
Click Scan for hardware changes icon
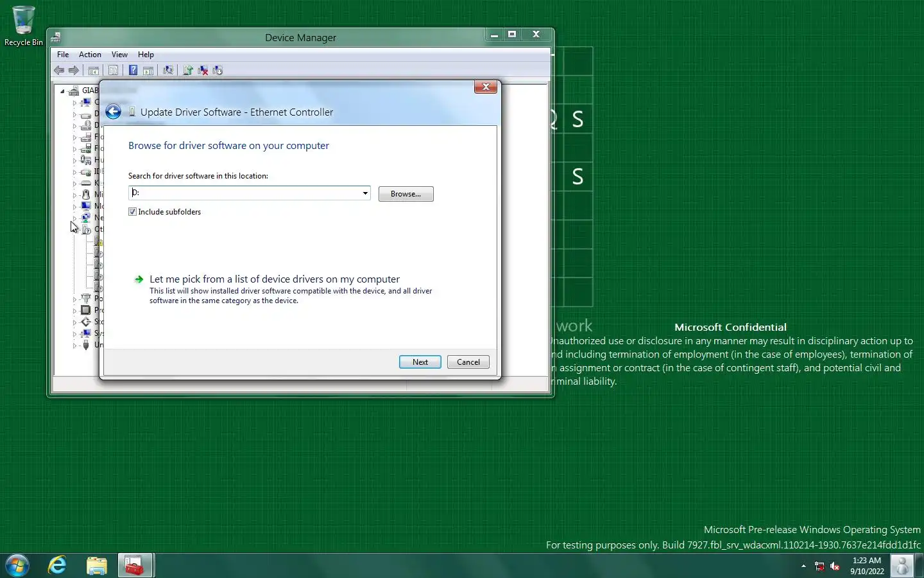(x=168, y=71)
